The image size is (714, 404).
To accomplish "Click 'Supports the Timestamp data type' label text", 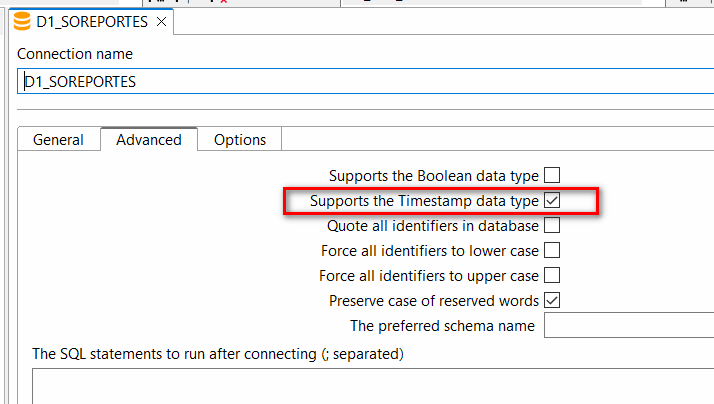I will click(x=424, y=201).
